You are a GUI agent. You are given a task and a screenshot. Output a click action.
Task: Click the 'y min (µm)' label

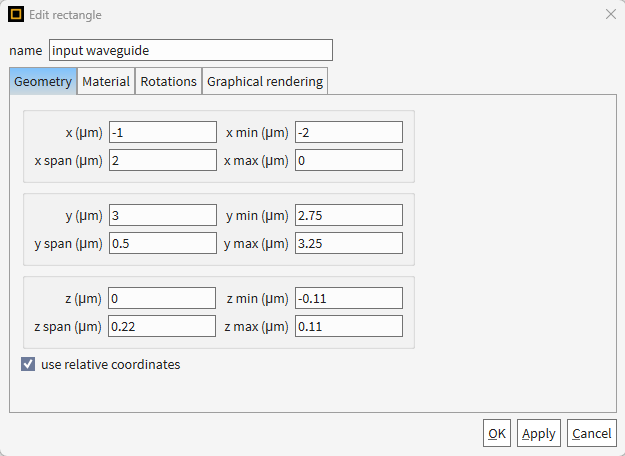(257, 216)
